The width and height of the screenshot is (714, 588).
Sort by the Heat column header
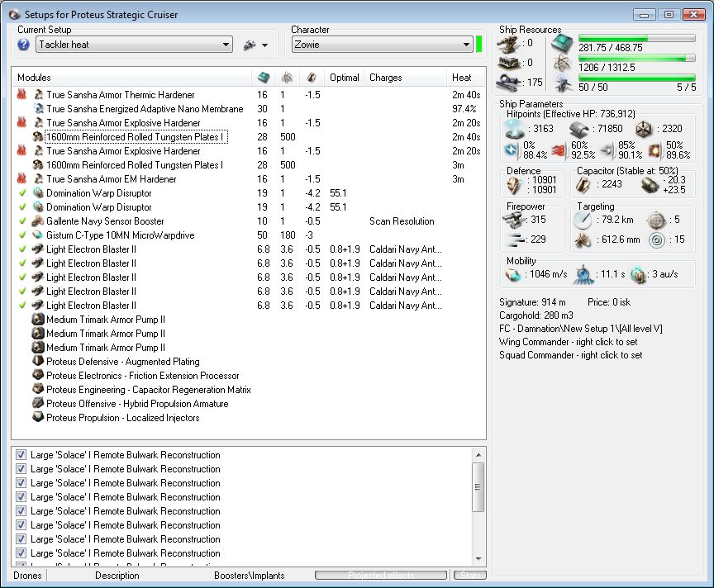(466, 78)
